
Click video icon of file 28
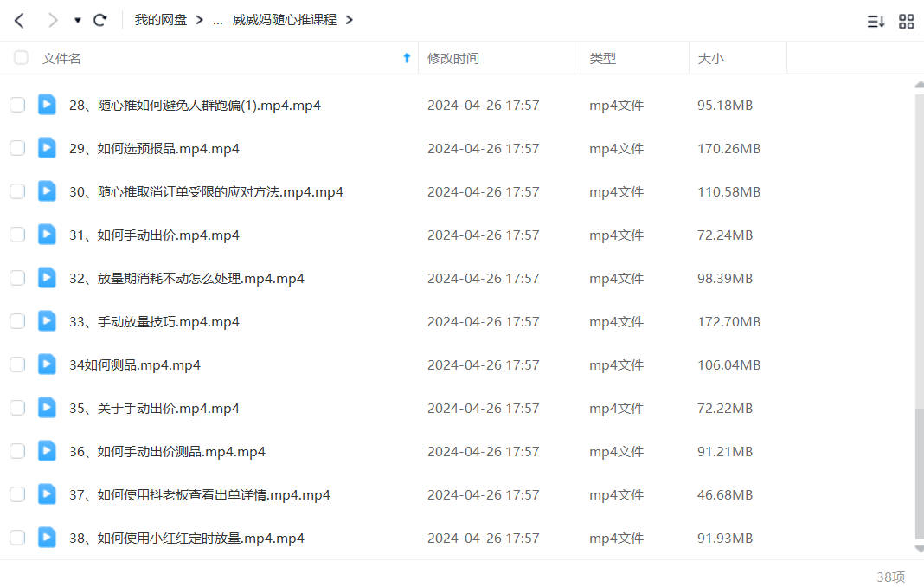pyautogui.click(x=47, y=105)
